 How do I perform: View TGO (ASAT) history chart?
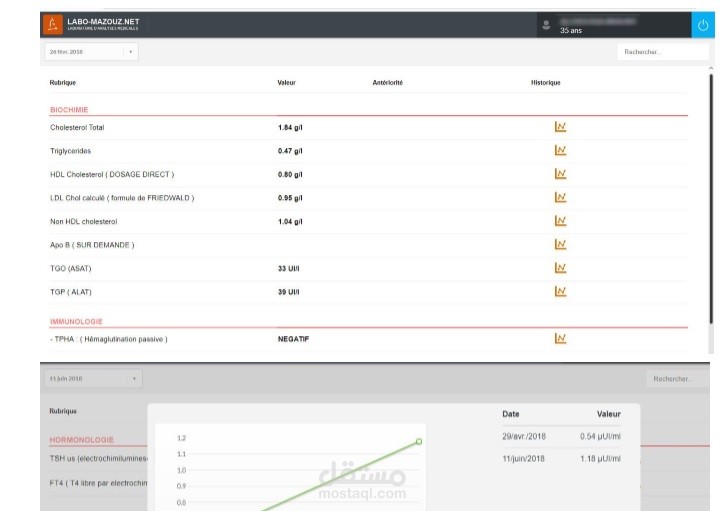[x=560, y=268]
